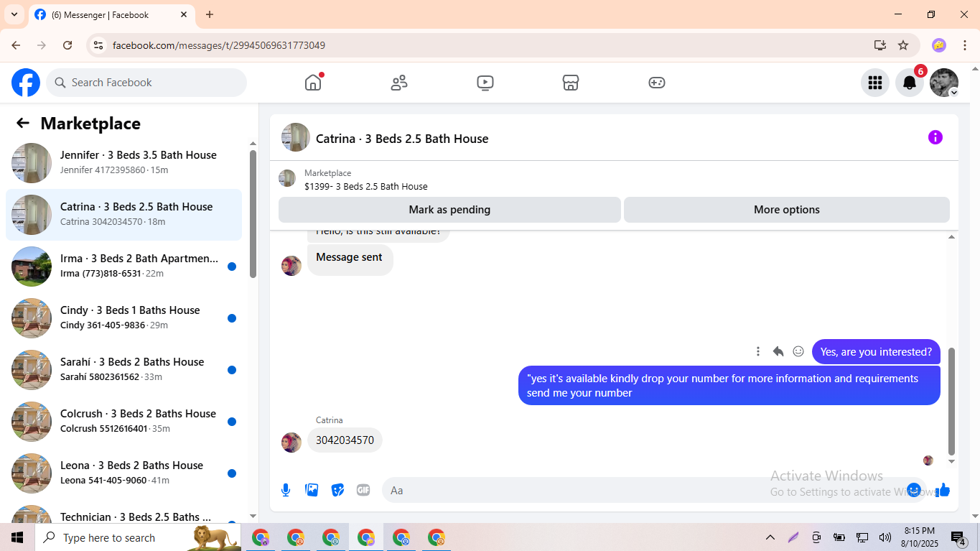Choose a sticker icon in composer
The height and width of the screenshot is (551, 980).
(337, 490)
